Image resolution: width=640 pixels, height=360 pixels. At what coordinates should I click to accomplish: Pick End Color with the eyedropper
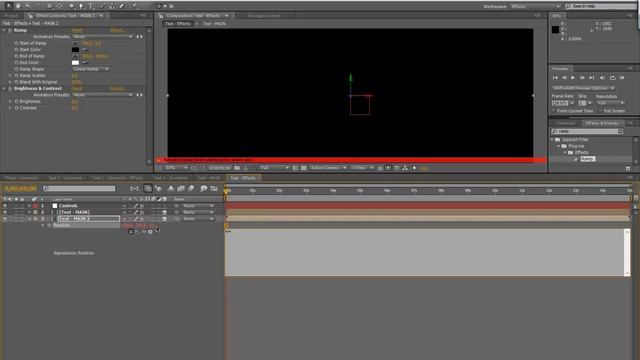pos(85,63)
